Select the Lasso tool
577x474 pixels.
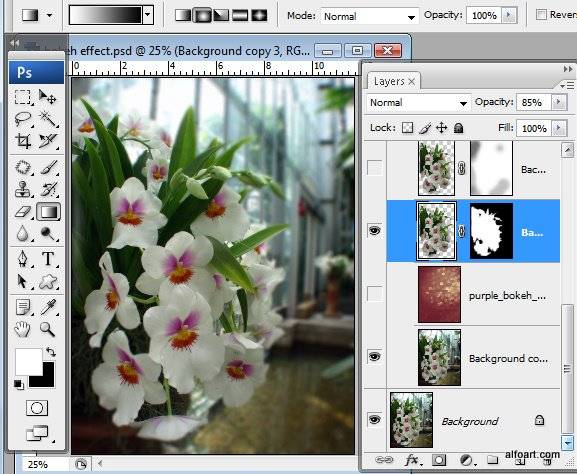click(22, 119)
